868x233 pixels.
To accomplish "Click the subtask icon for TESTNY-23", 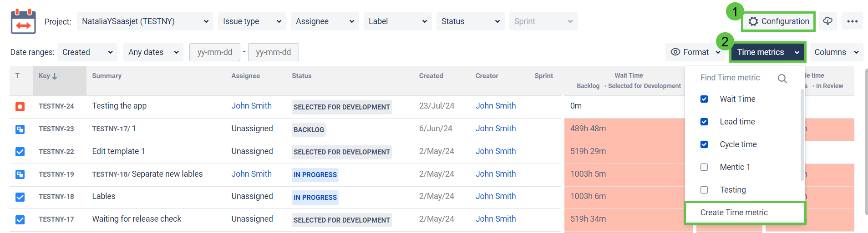I will pos(20,129).
